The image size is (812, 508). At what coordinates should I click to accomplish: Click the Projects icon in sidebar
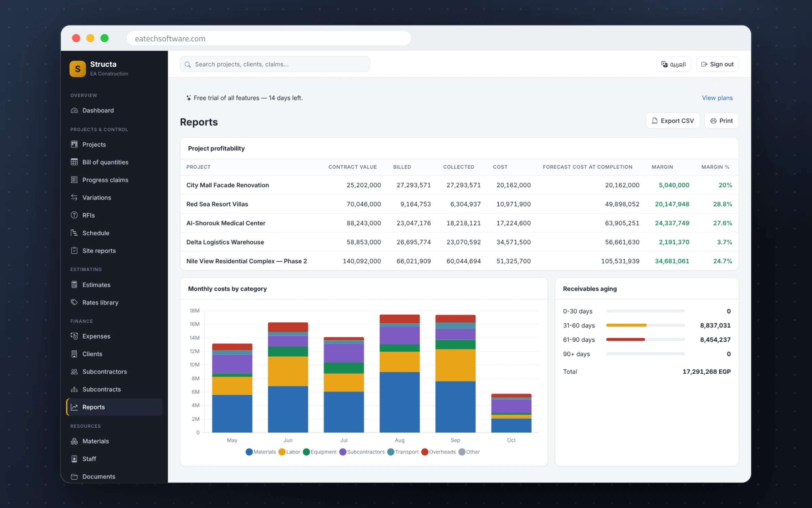point(74,144)
